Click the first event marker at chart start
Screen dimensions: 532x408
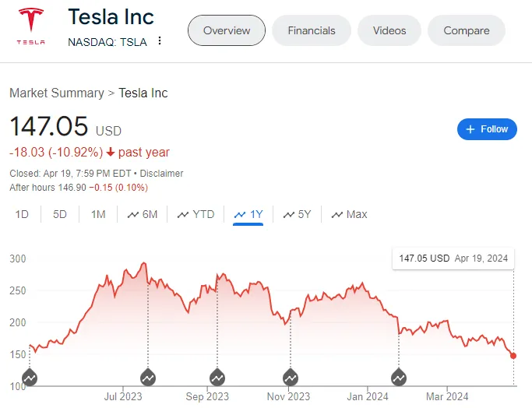pos(30,377)
